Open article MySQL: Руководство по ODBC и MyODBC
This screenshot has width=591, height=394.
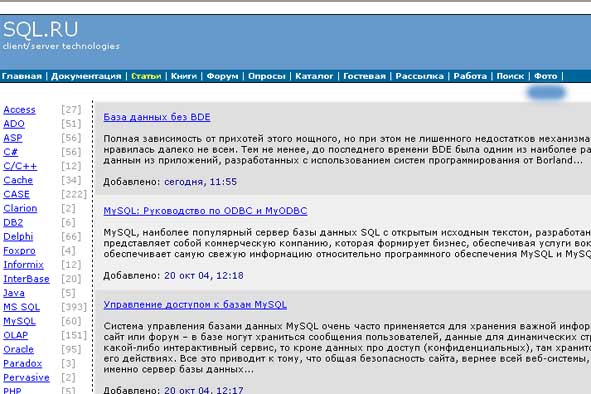pyautogui.click(x=205, y=211)
